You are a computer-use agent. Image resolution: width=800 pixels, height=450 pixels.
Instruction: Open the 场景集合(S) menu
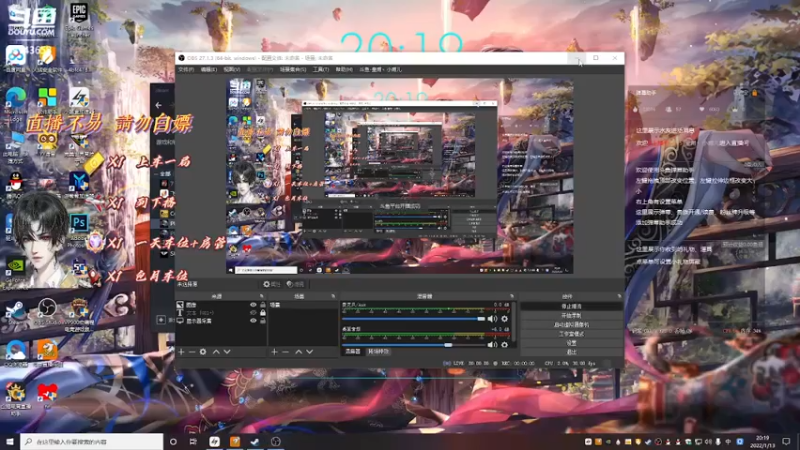[293, 69]
